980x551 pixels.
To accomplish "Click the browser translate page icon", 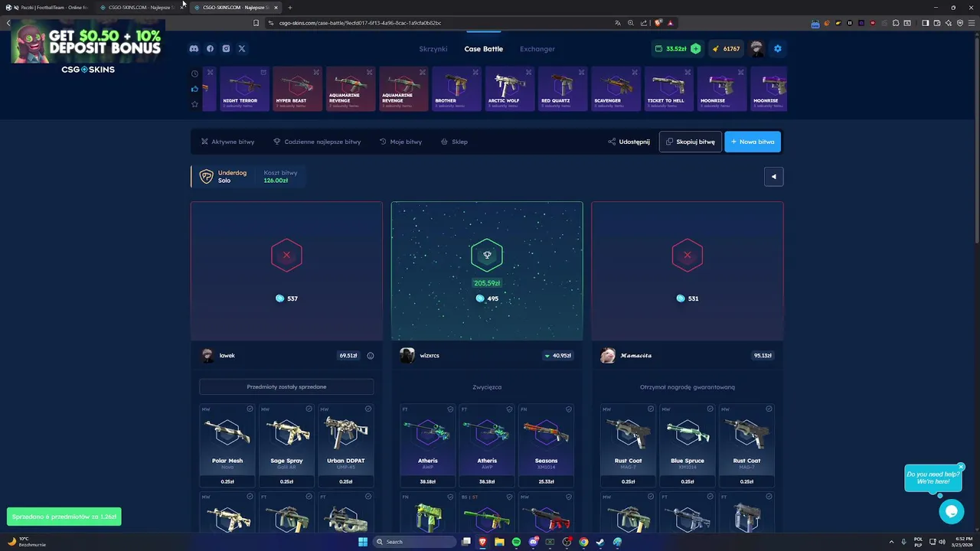I will (618, 23).
